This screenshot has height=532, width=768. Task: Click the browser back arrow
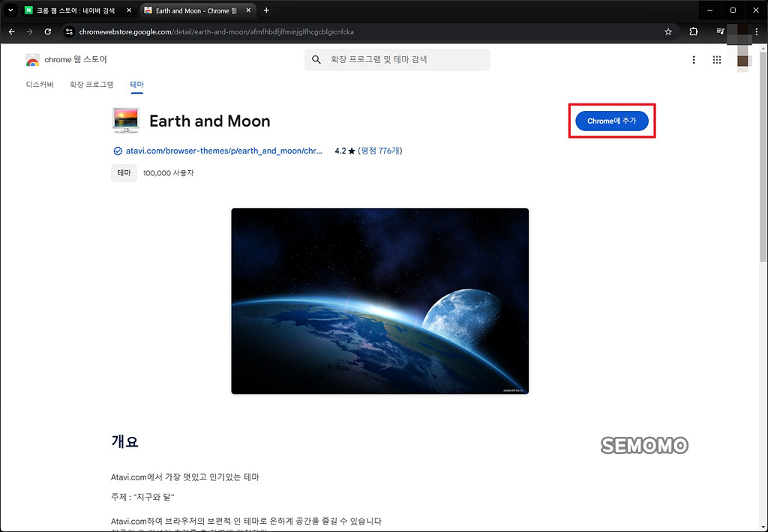point(12,31)
